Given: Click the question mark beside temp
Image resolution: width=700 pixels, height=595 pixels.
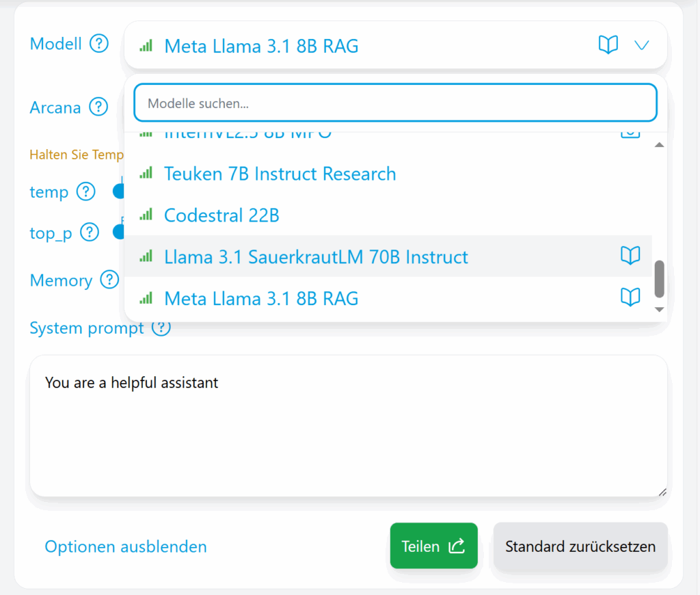Looking at the screenshot, I should click(x=85, y=191).
